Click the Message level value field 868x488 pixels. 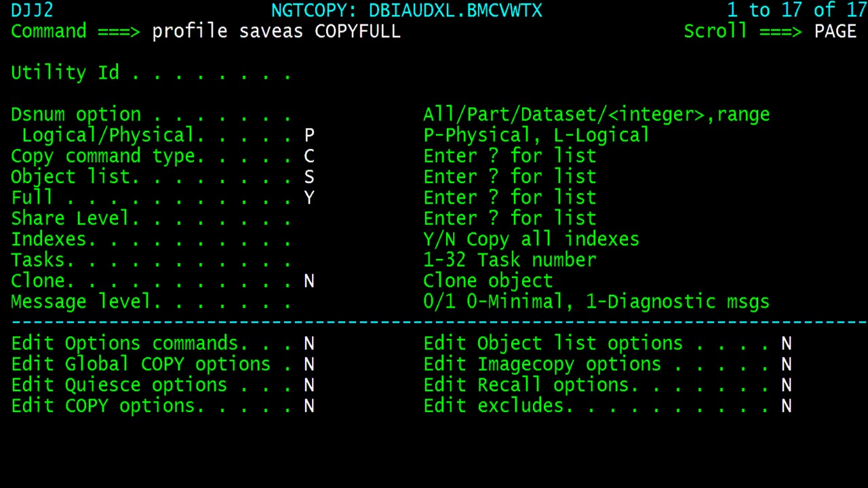309,302
